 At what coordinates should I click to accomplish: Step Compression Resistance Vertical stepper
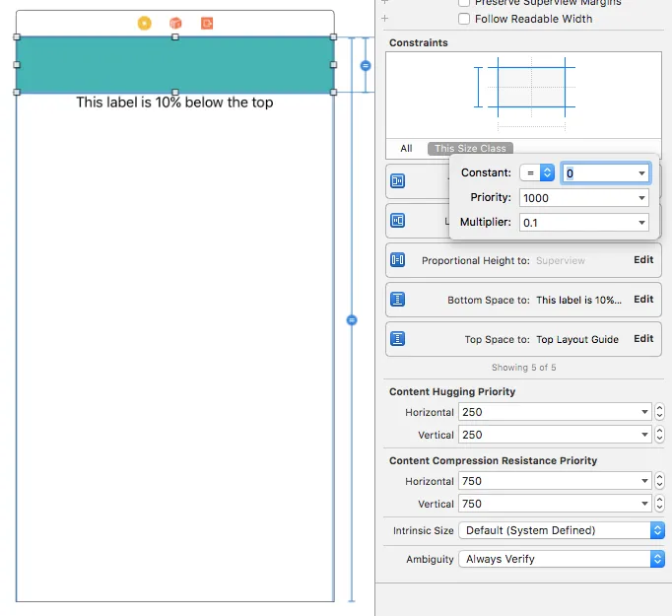(659, 504)
